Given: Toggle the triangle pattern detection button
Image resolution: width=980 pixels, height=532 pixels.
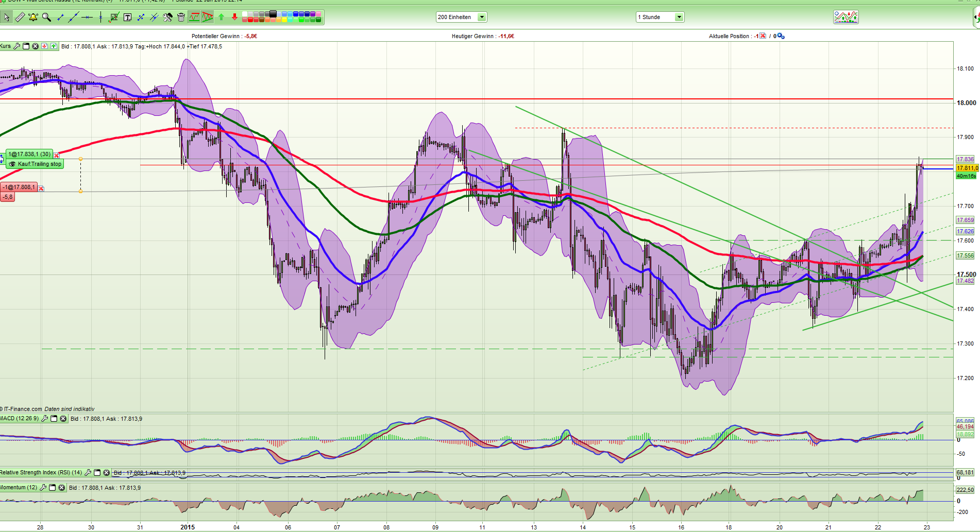Looking at the screenshot, I should (208, 18).
